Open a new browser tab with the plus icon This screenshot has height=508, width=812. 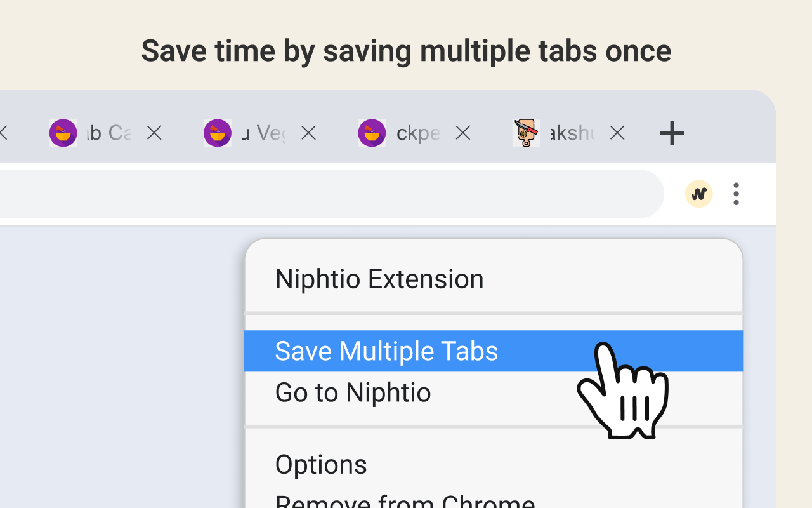tap(672, 133)
